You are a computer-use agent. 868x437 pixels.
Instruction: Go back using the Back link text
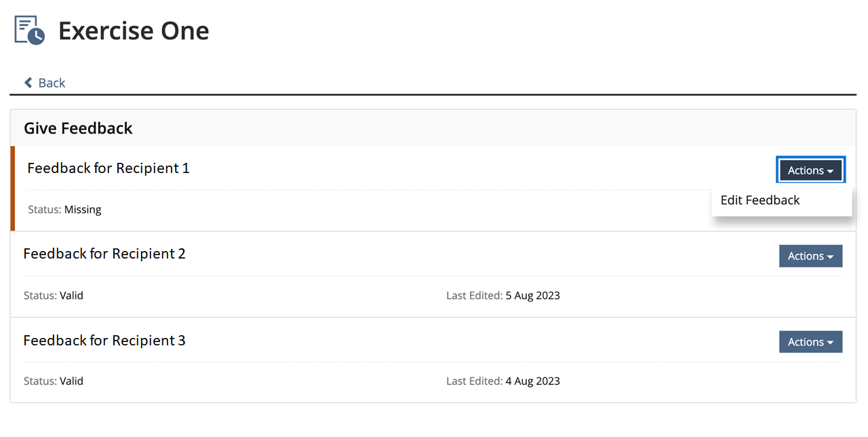point(52,83)
